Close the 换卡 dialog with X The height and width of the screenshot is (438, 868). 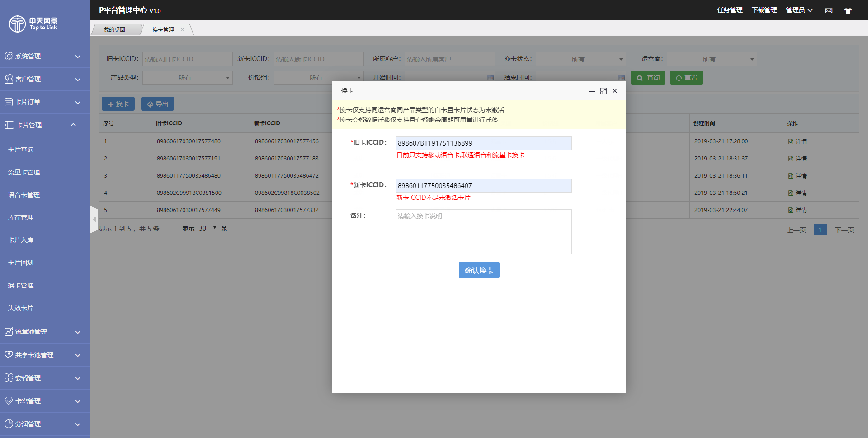[615, 91]
